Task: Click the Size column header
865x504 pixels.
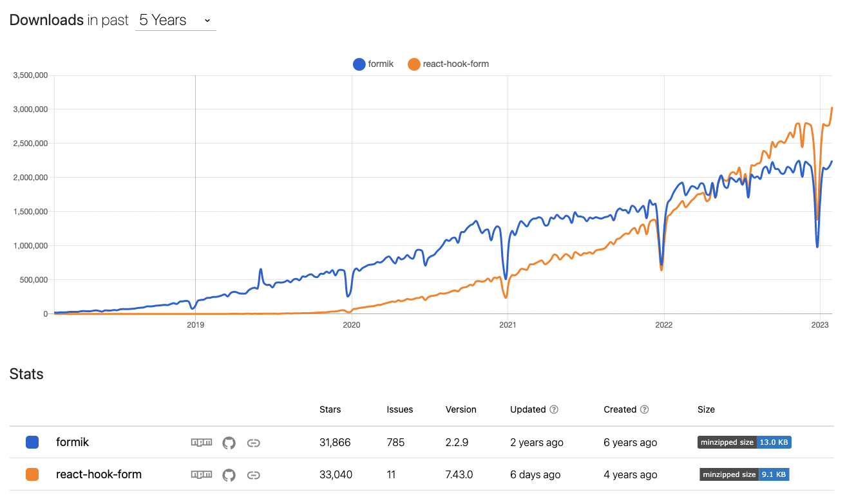Action: 706,409
